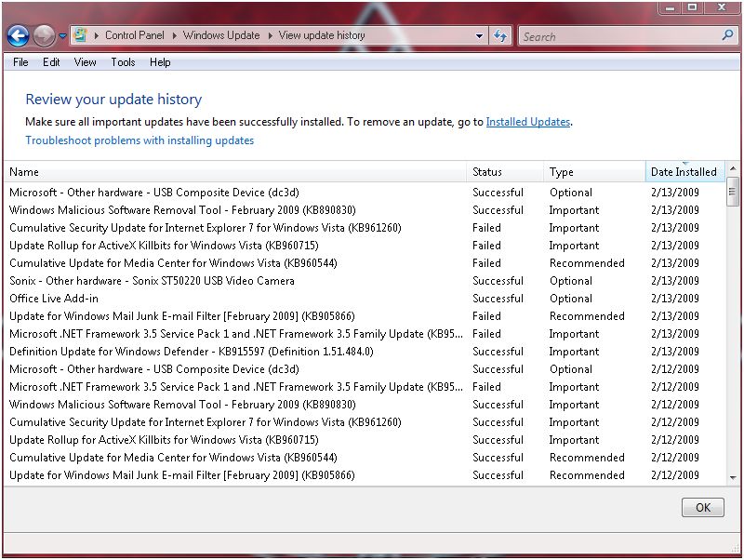Select .NET Framework 3.5 row dated 2/13/2009

[365, 334]
